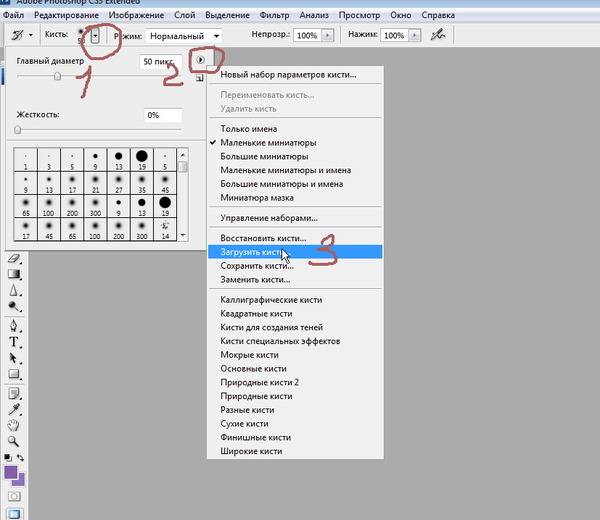Choose Сохранить кисти from the menu
Viewport: 600px width, 520px height.
pos(295,266)
